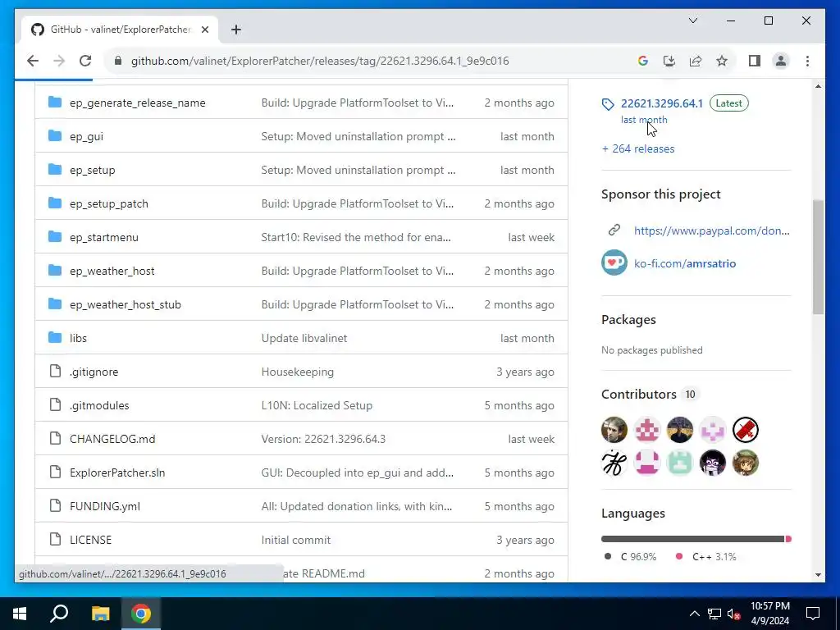Open the ExplorerPatcher.sln file
Viewport: 840px width, 630px height.
tap(117, 473)
